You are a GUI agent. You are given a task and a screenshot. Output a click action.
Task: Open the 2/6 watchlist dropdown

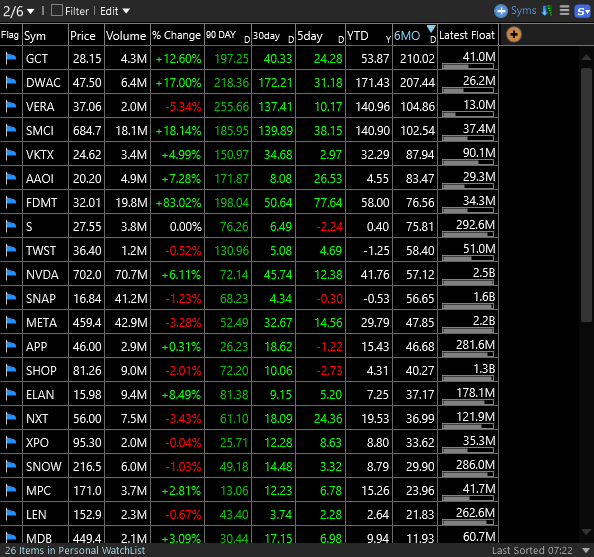point(19,11)
